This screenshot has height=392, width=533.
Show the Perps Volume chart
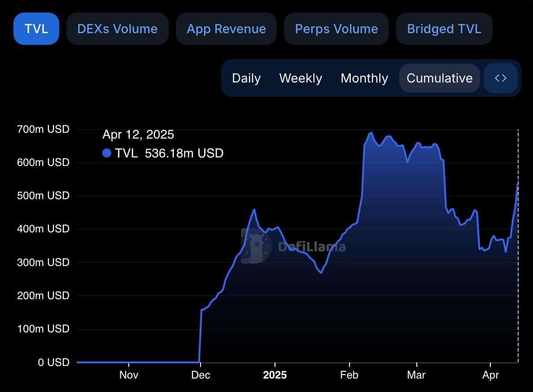tap(336, 29)
